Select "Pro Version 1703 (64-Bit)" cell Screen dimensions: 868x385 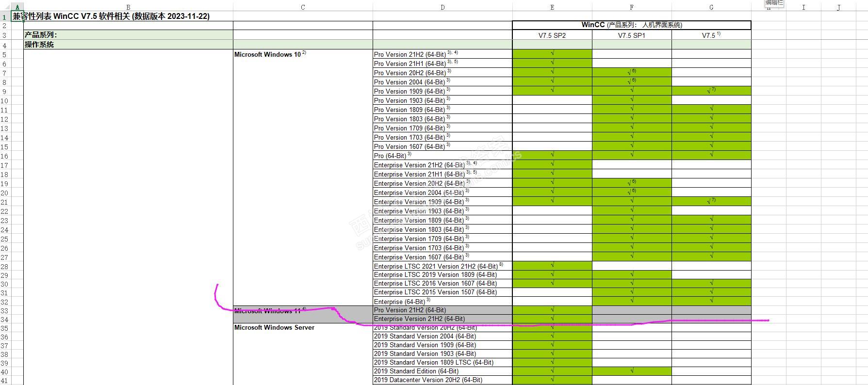[x=442, y=137]
